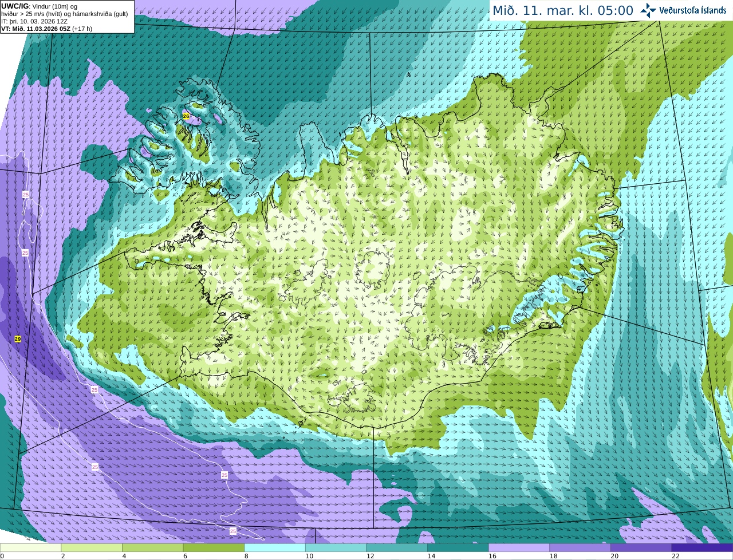The image size is (733, 560).
Task: Click the yellow 29 peak gust marker
Action: click(x=18, y=339)
